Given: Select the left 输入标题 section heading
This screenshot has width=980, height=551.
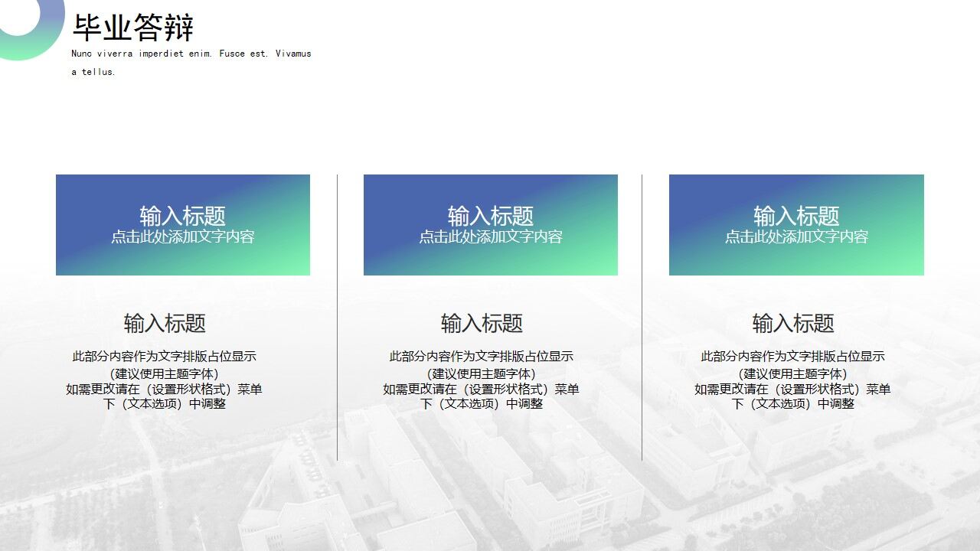Looking at the screenshot, I should pos(165,324).
